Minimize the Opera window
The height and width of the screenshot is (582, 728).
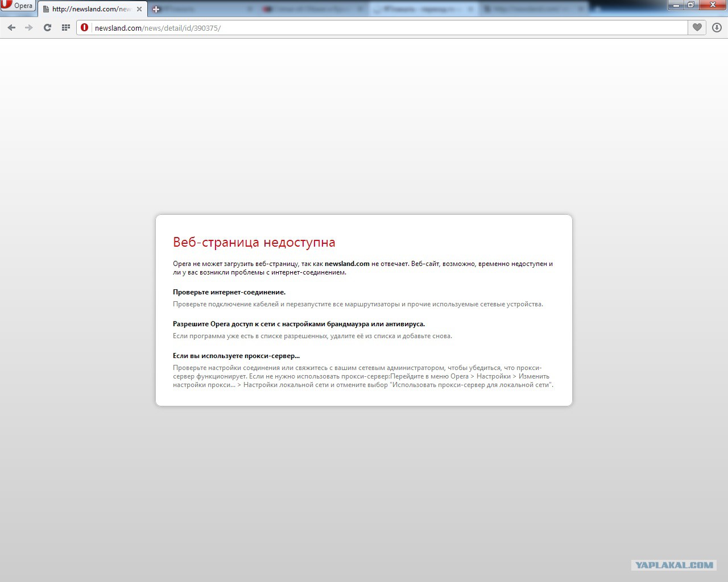point(676,5)
